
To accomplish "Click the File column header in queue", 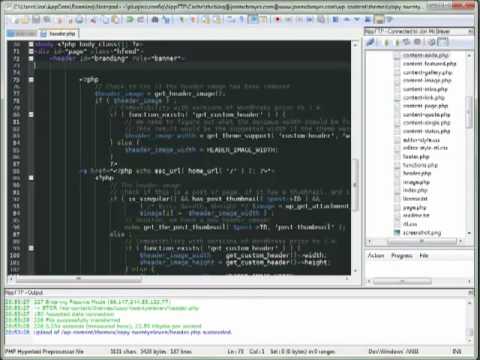I will [424, 256].
